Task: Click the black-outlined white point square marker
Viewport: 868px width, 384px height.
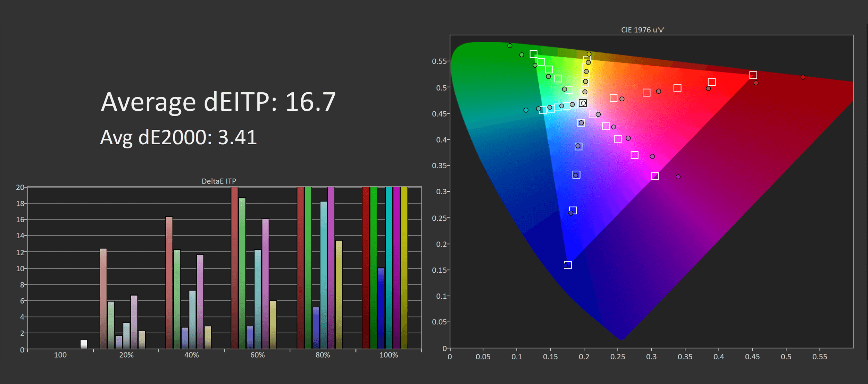Action: click(x=583, y=103)
